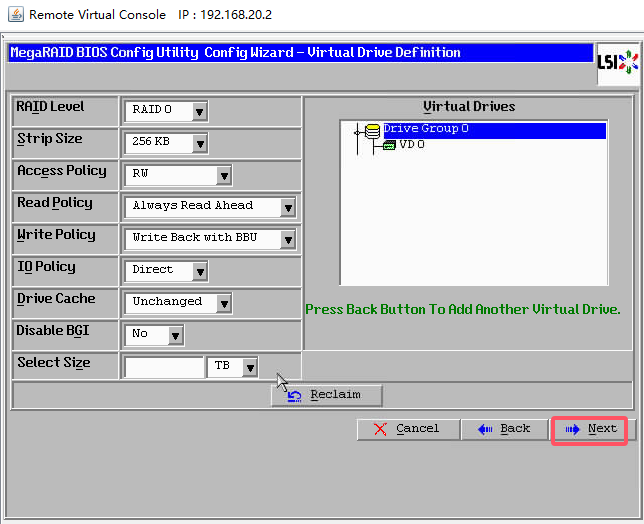The image size is (644, 524).
Task: Click the Unchanged drive cache value
Action: pyautogui.click(x=167, y=302)
